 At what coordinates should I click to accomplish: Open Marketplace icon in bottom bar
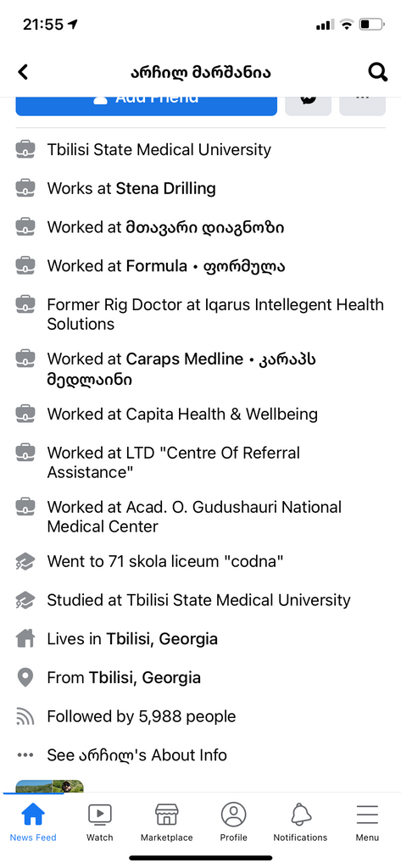167,822
